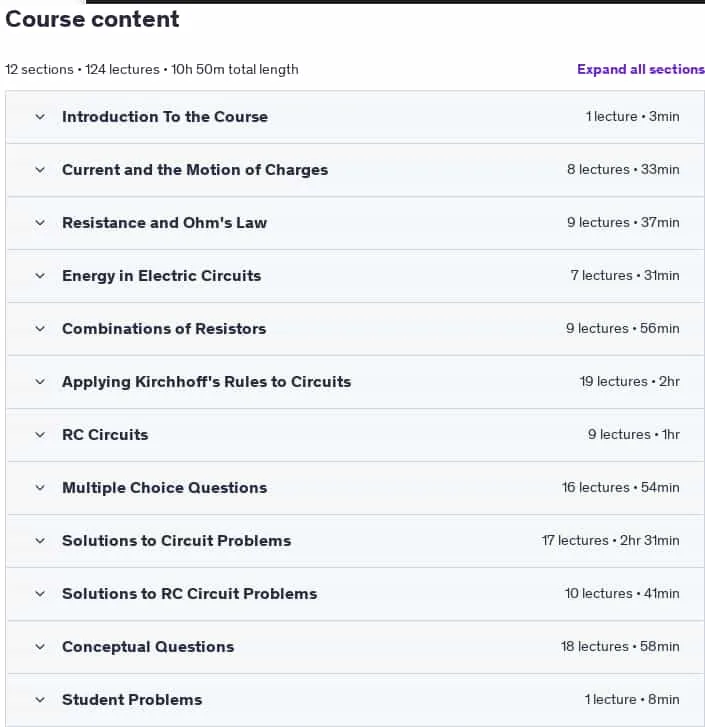Click the RC Circuits chevron arrow
This screenshot has width=705, height=727.
[40, 435]
